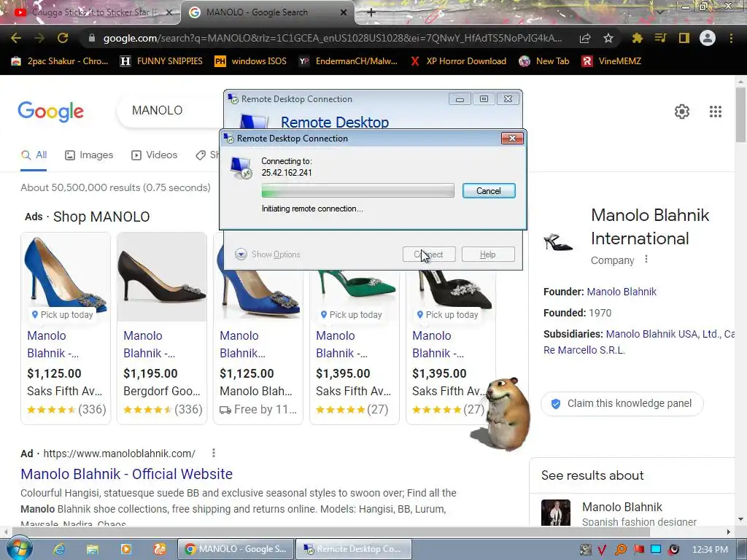747x560 pixels.
Task: Open windows ISOS bookmark
Action: coord(251,61)
